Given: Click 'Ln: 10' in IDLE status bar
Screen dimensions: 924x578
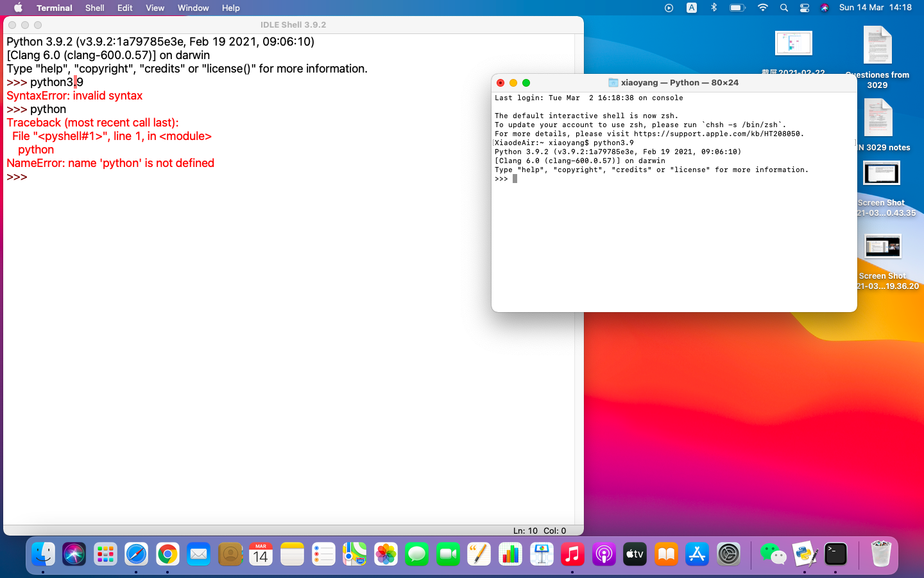Looking at the screenshot, I should [526, 531].
